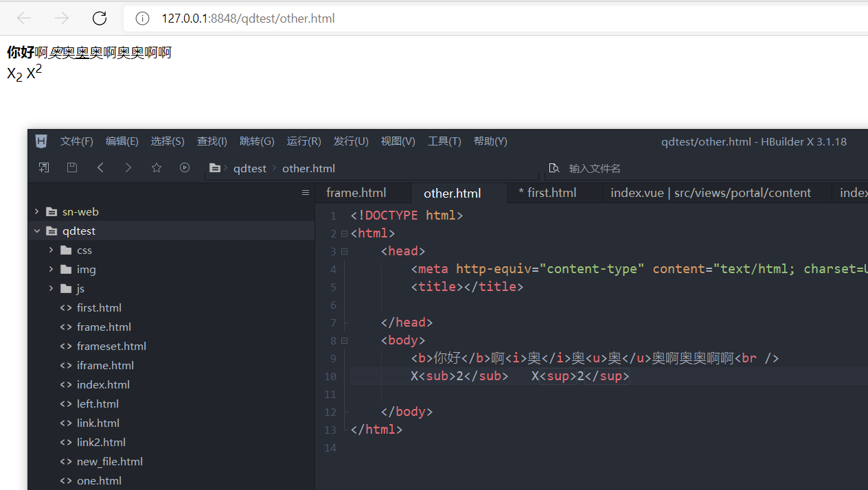Open the 文件(F) menu
Viewport: 868px width, 490px height.
[x=77, y=141]
